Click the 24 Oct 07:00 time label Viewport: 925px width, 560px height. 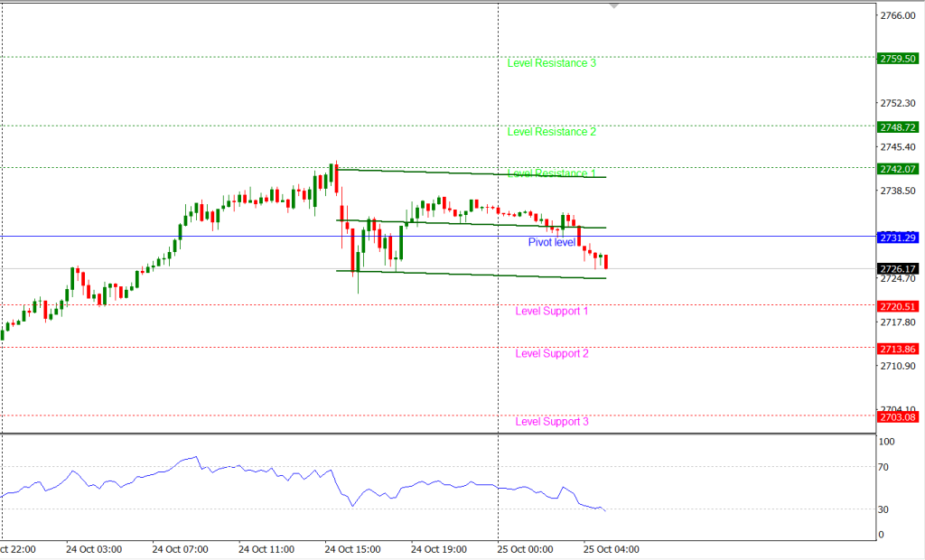point(180,548)
